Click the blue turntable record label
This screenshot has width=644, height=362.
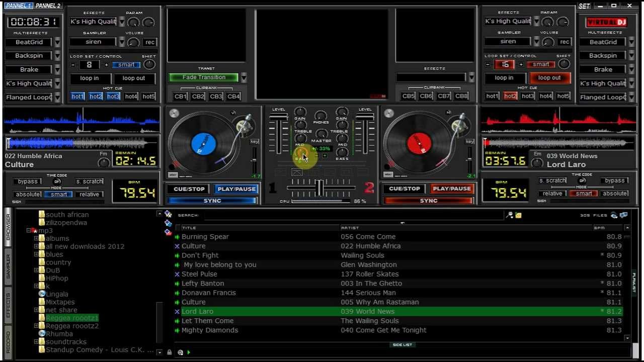pos(203,144)
